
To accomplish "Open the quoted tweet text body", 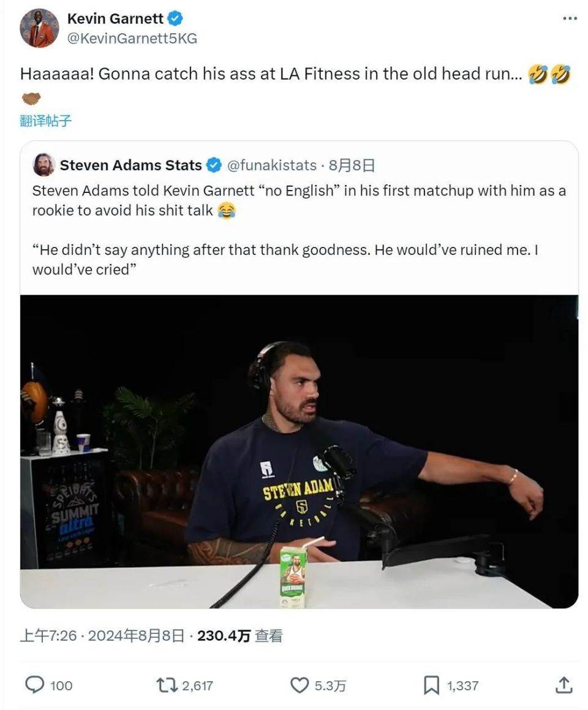I will pos(299,230).
